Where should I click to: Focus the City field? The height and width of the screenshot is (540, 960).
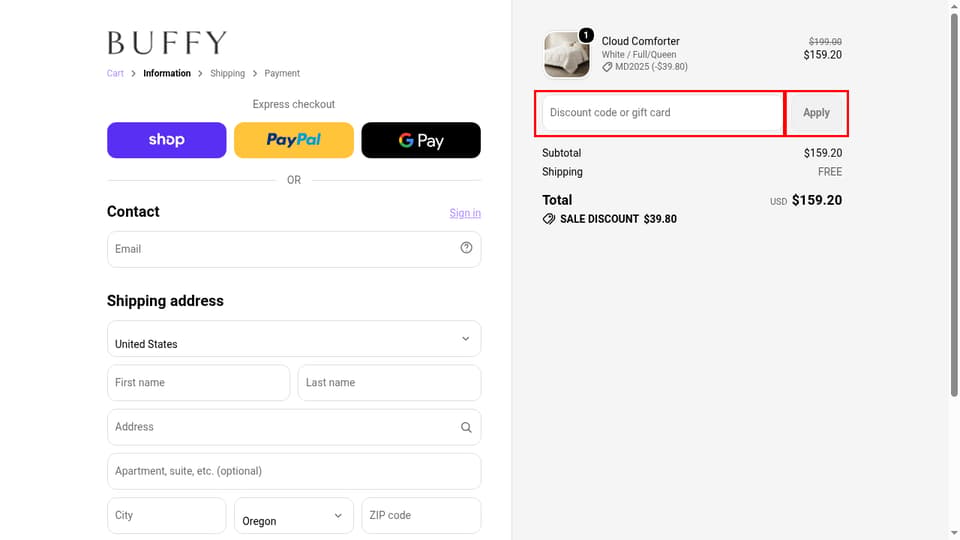(x=167, y=516)
